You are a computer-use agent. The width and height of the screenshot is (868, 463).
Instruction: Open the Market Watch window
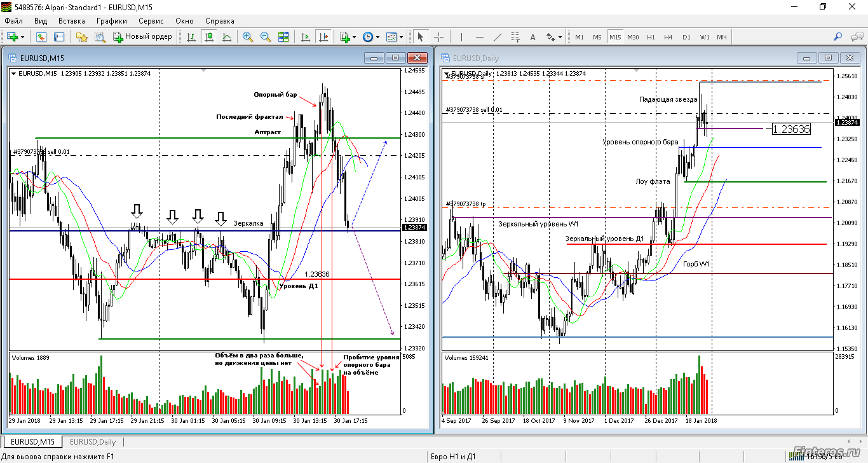click(x=41, y=37)
